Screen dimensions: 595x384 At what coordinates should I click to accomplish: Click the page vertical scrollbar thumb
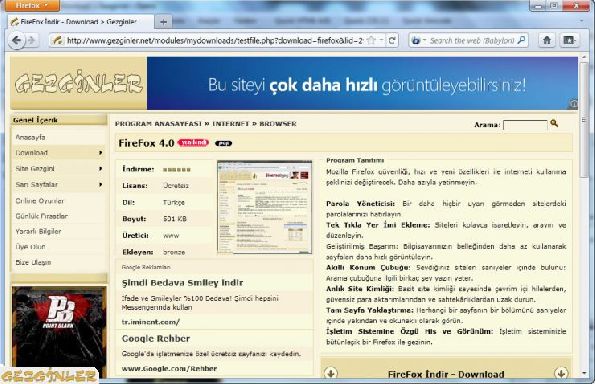584,120
